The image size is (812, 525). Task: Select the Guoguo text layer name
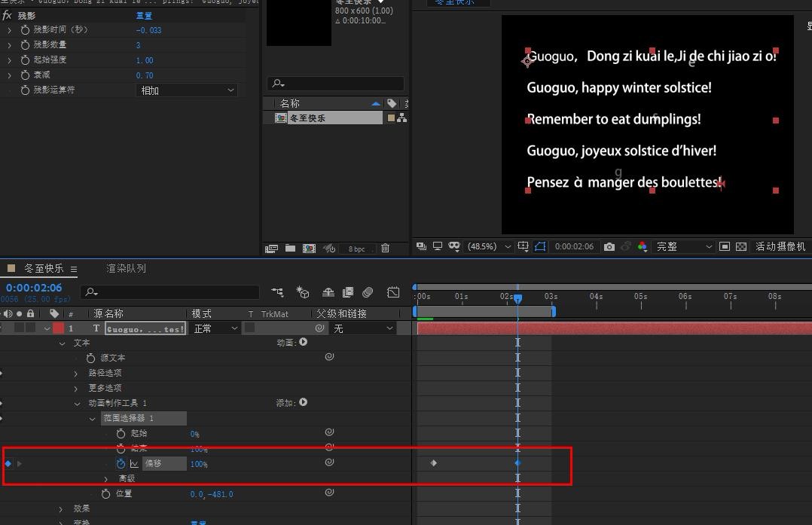tap(145, 328)
